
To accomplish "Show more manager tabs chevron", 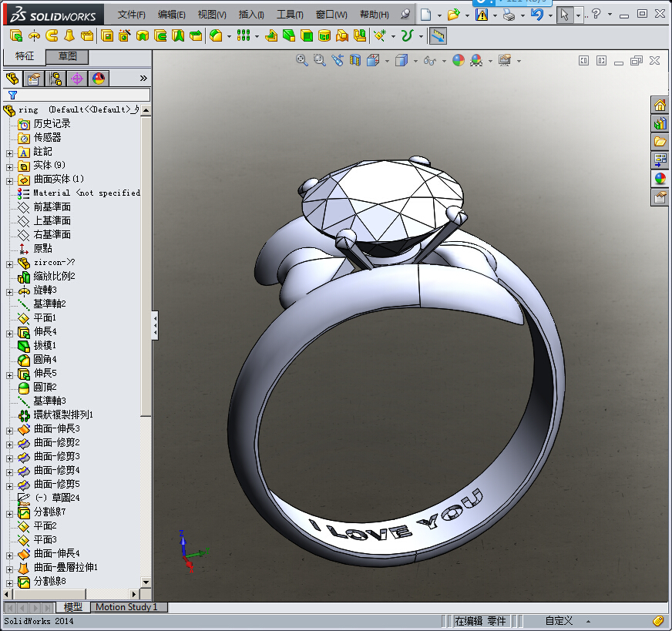I will (x=143, y=79).
